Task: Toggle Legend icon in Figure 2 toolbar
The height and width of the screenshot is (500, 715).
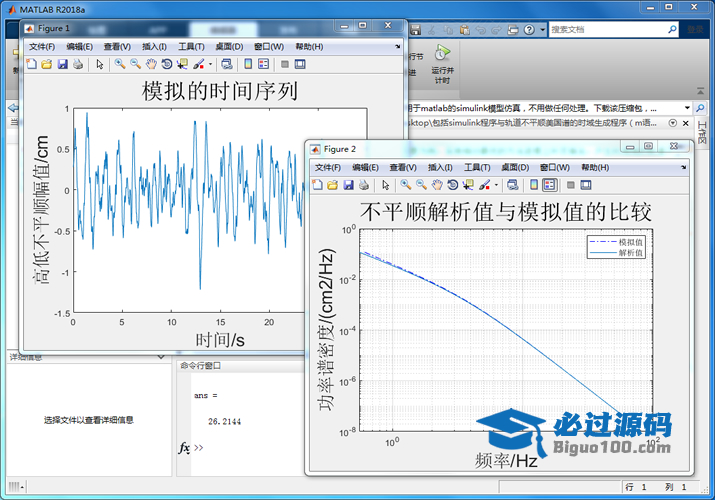Action: click(x=549, y=185)
